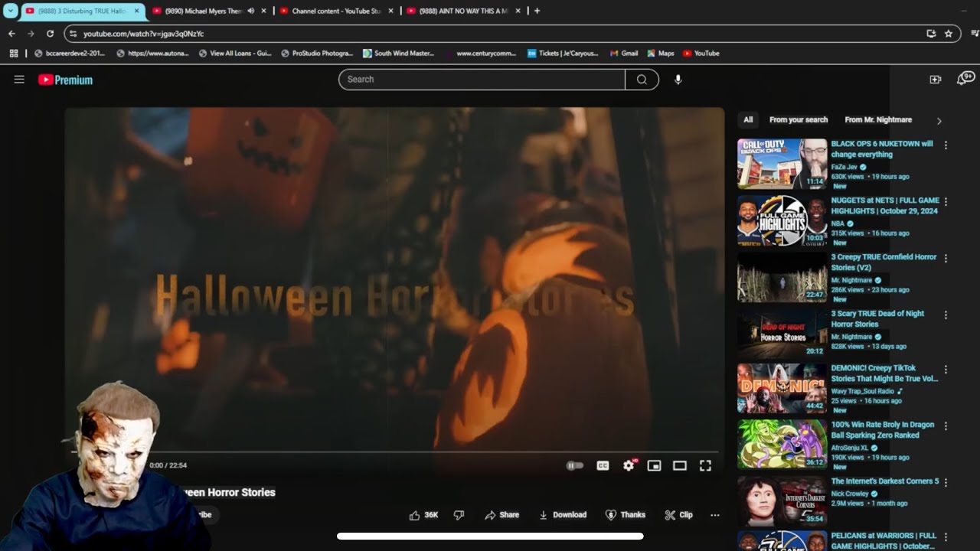Open the player settings gear
This screenshot has height=551, width=980.
(629, 465)
